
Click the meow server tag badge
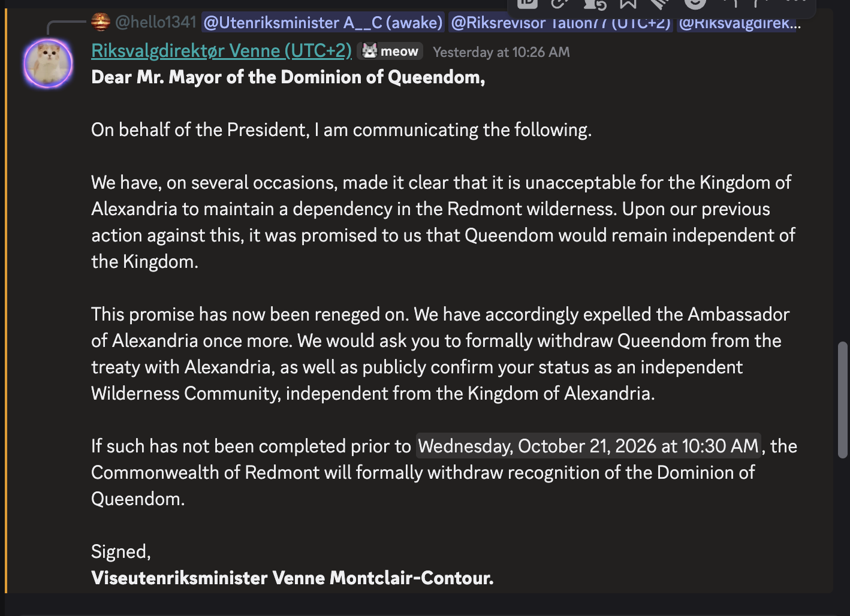coord(390,52)
